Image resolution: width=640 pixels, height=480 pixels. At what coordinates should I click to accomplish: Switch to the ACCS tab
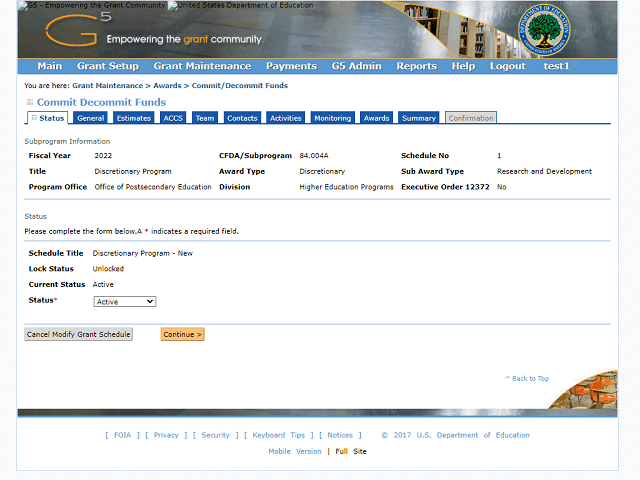point(173,118)
